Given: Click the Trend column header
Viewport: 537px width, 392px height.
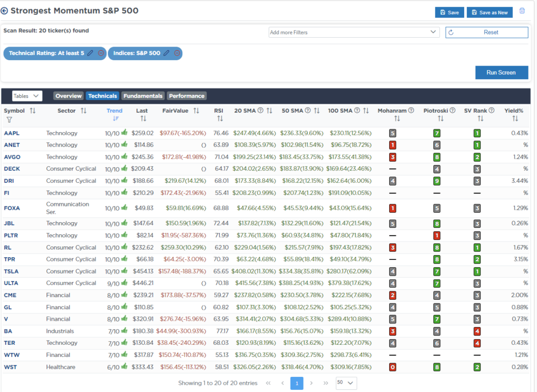Looking at the screenshot, I should 114,111.
